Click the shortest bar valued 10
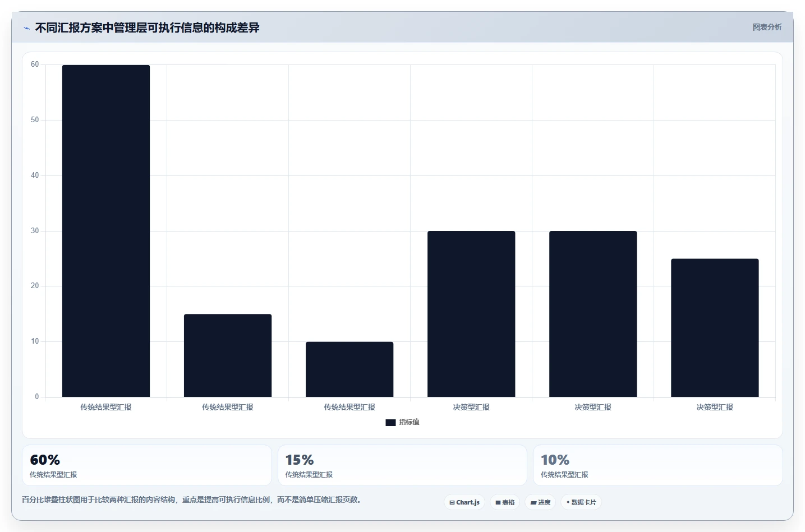Viewport: 805px width, 532px height. pos(349,369)
